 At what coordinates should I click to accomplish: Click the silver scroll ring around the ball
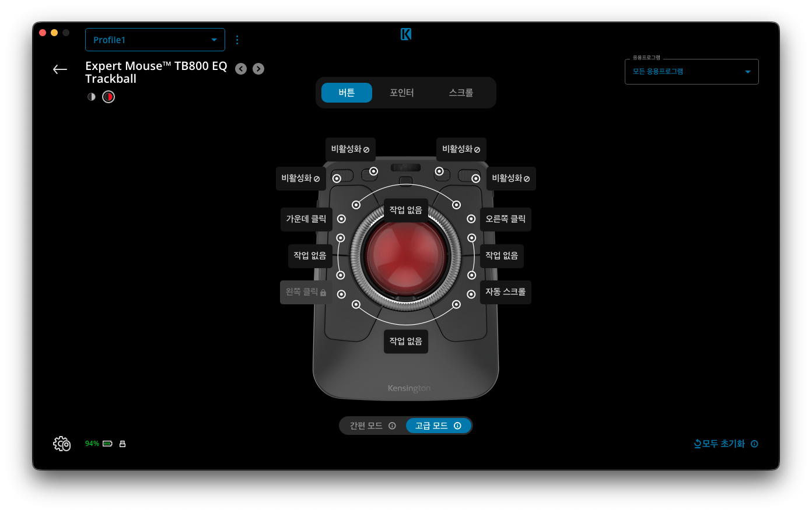coord(355,256)
